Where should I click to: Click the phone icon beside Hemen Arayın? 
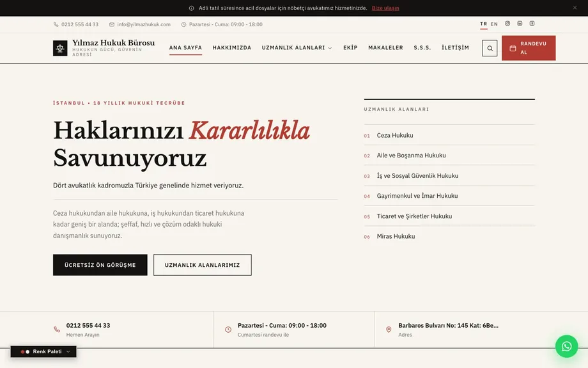click(57, 330)
